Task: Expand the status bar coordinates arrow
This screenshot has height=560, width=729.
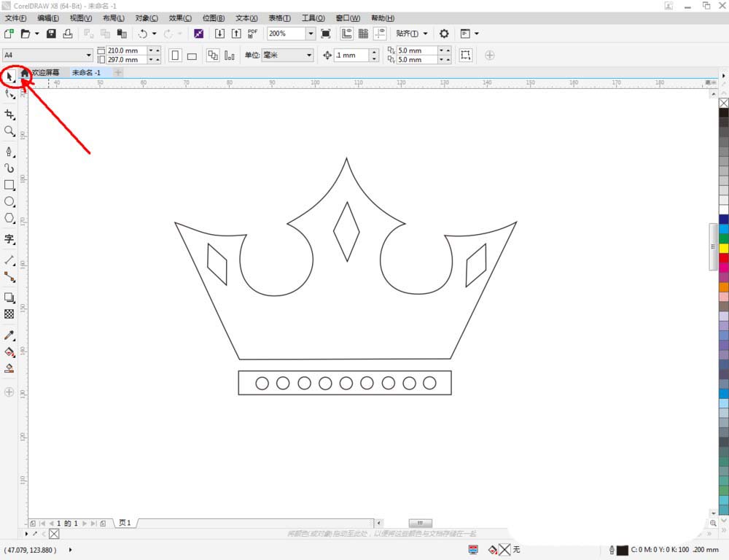Action: (x=71, y=550)
